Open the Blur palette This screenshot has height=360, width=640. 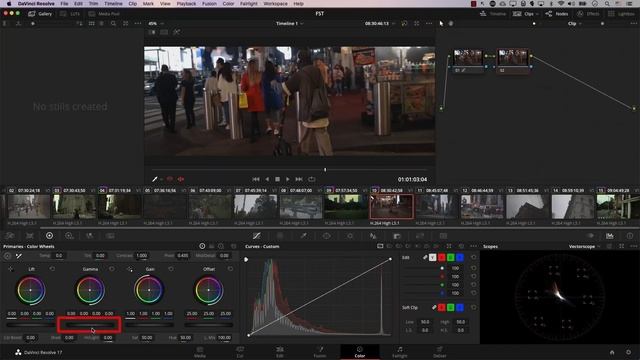pos(373,236)
